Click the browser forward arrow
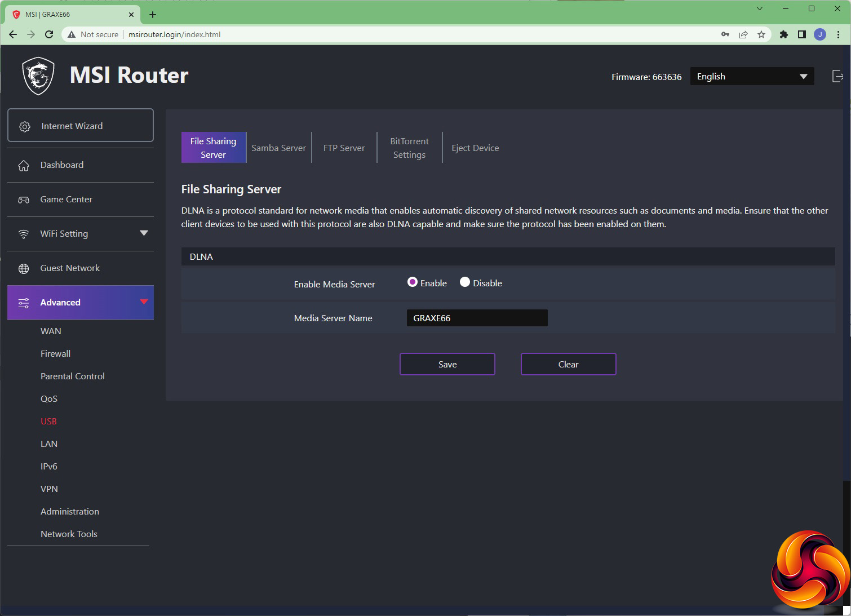 [31, 34]
